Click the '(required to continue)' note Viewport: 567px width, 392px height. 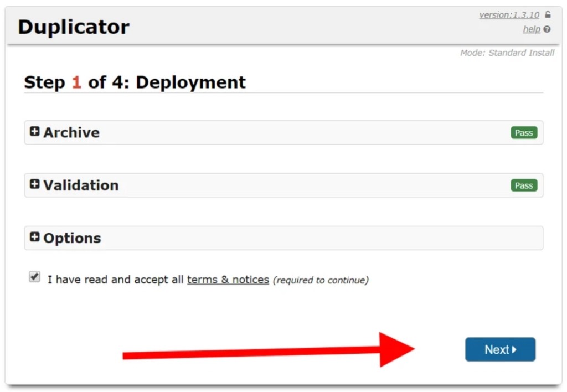click(x=321, y=280)
